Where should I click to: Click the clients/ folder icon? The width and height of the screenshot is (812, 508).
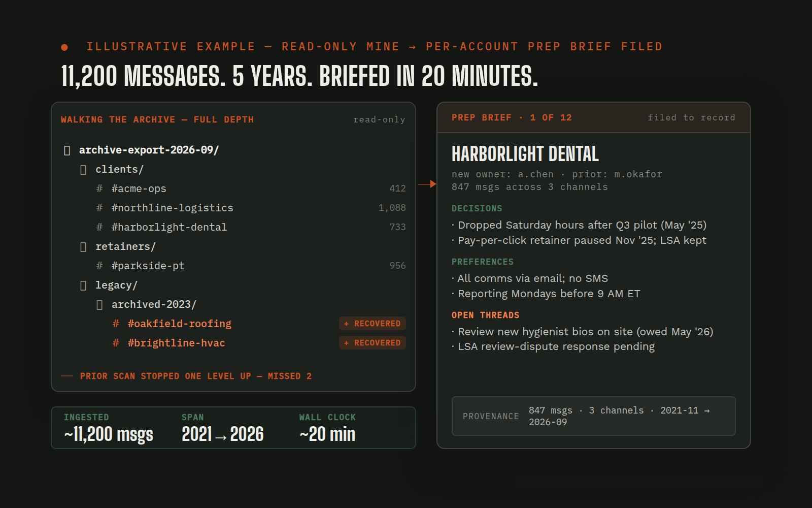83,170
